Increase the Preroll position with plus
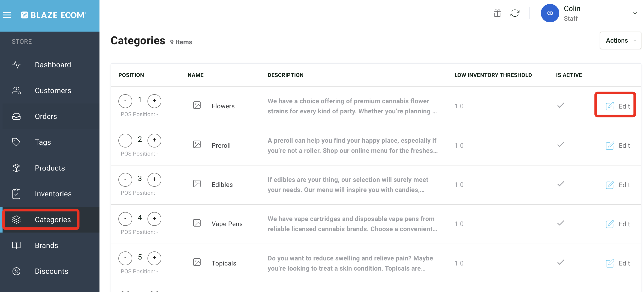The width and height of the screenshot is (644, 292). pyautogui.click(x=154, y=140)
